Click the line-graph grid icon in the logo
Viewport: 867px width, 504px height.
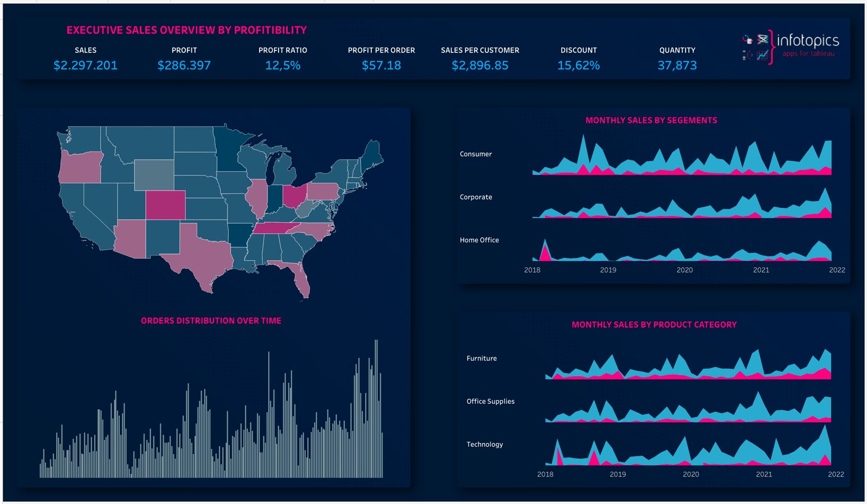click(762, 55)
